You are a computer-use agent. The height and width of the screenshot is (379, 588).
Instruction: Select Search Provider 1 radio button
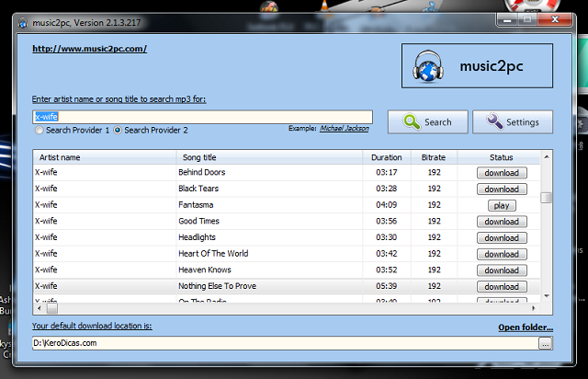[x=39, y=131]
